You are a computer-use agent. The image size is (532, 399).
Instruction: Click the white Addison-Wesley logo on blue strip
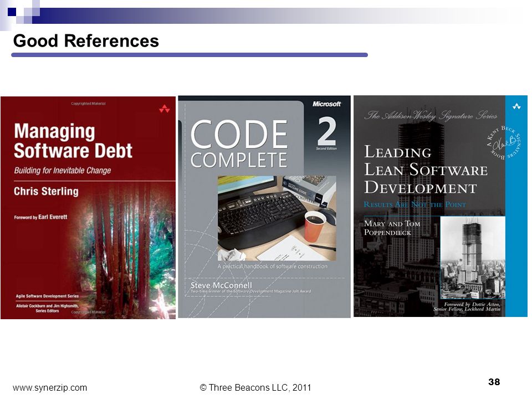516,106
